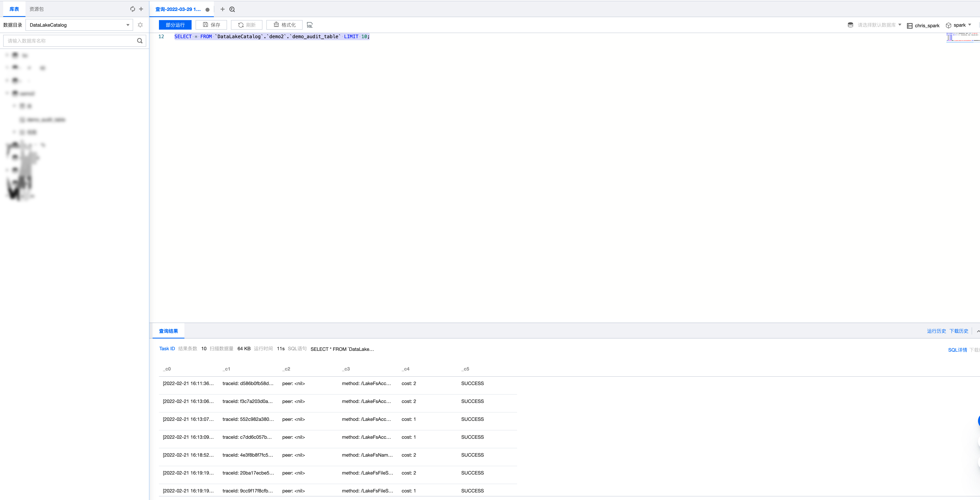Click the search magnifier in the database search box
The image size is (980, 500).
tap(140, 41)
